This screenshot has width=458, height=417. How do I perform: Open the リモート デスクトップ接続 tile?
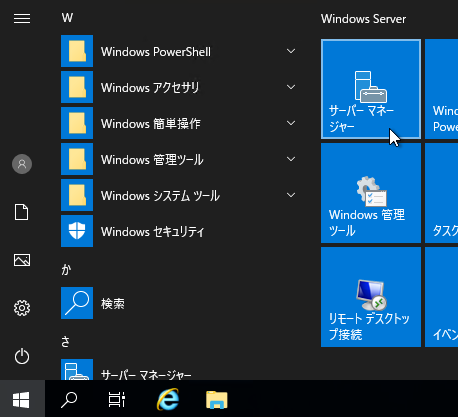(x=371, y=297)
